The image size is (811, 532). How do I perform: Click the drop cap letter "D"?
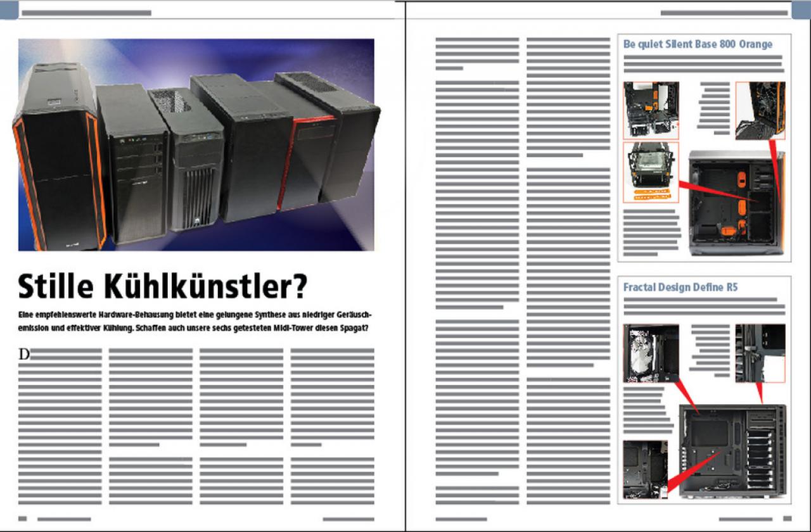pos(24,354)
